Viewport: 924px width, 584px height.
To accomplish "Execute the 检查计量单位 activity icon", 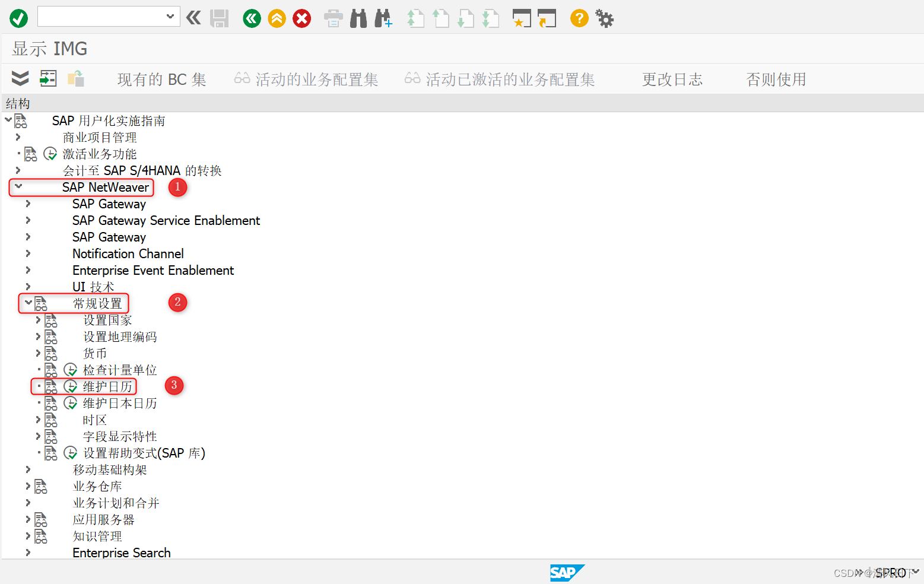I will (71, 370).
